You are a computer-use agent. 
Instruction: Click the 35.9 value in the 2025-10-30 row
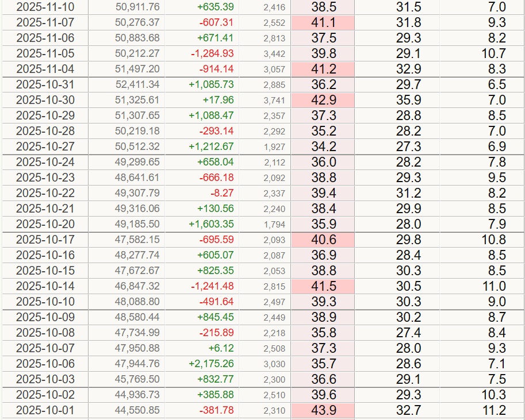tap(408, 100)
